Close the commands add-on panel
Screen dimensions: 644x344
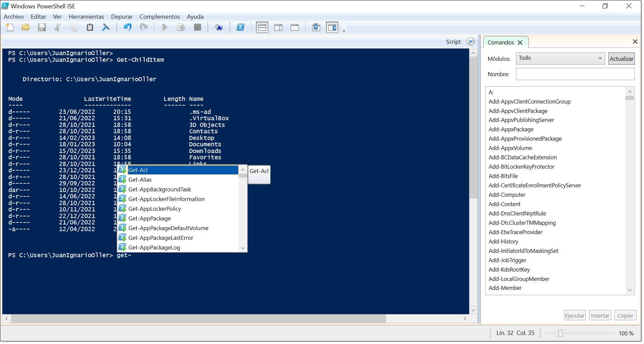[x=635, y=41]
